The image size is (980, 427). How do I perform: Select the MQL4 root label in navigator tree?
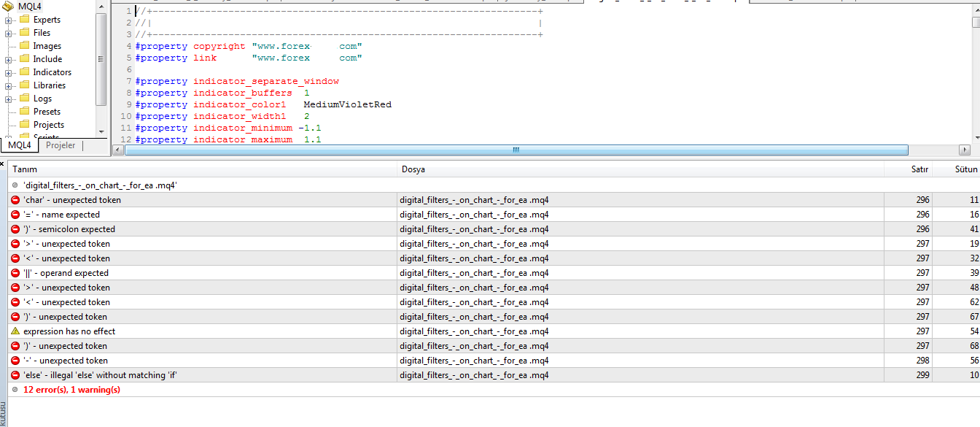(30, 7)
